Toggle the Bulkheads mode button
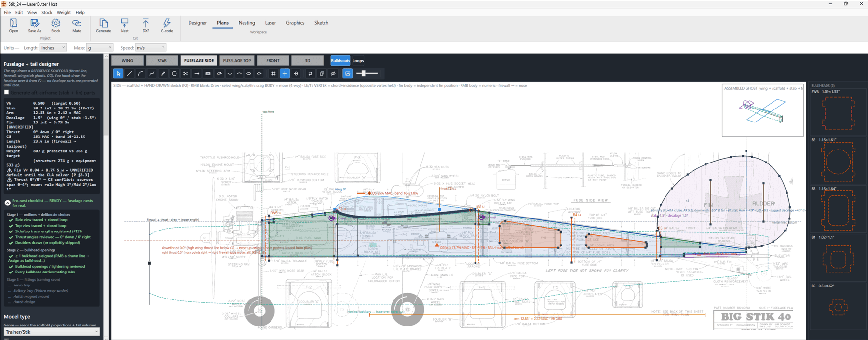 pos(340,61)
